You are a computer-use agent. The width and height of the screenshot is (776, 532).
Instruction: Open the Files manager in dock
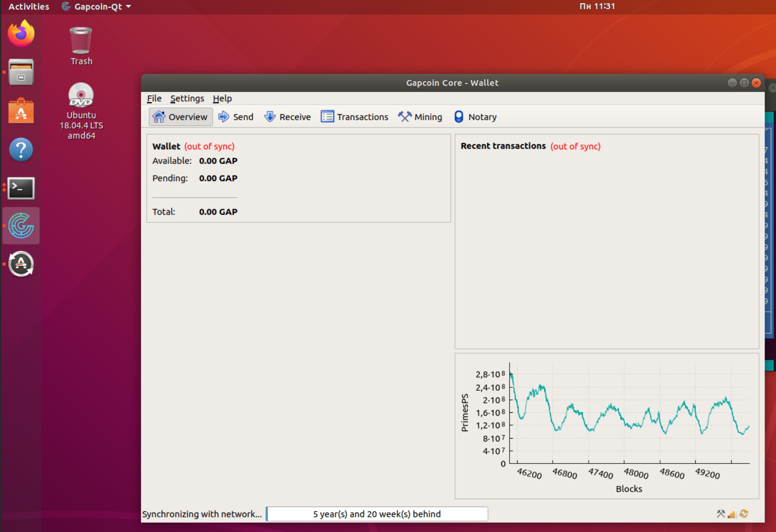click(x=21, y=72)
